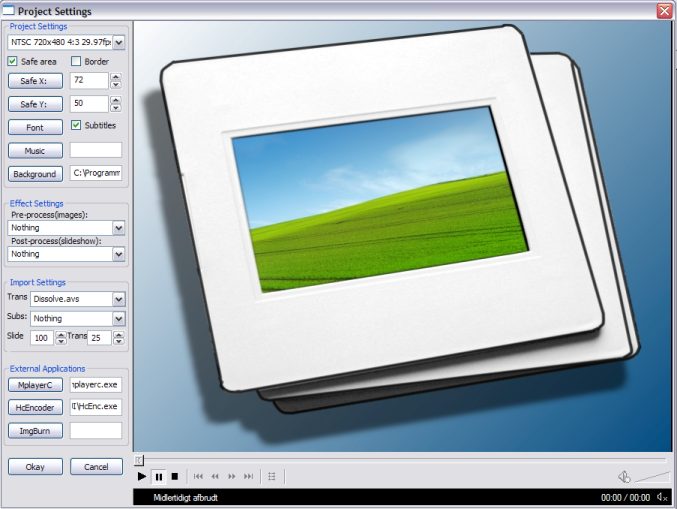Screen dimensions: 677x509
Task: Enable the Border checkbox
Action: coord(76,61)
